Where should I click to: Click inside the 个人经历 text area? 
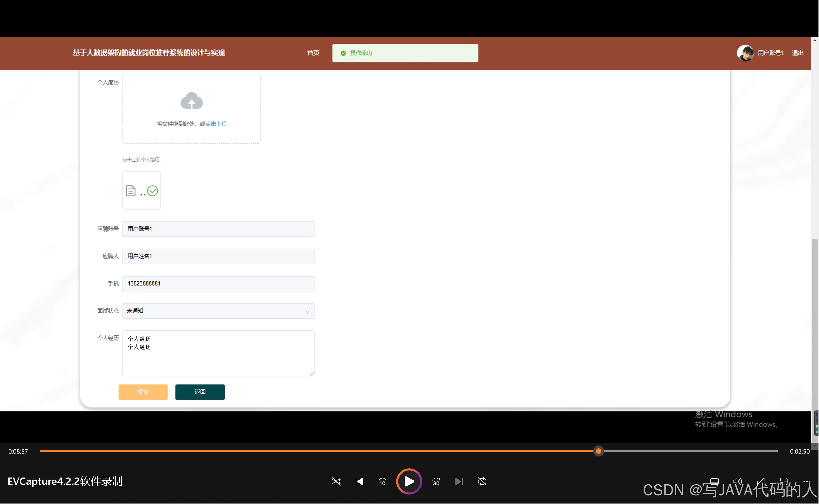(x=219, y=353)
